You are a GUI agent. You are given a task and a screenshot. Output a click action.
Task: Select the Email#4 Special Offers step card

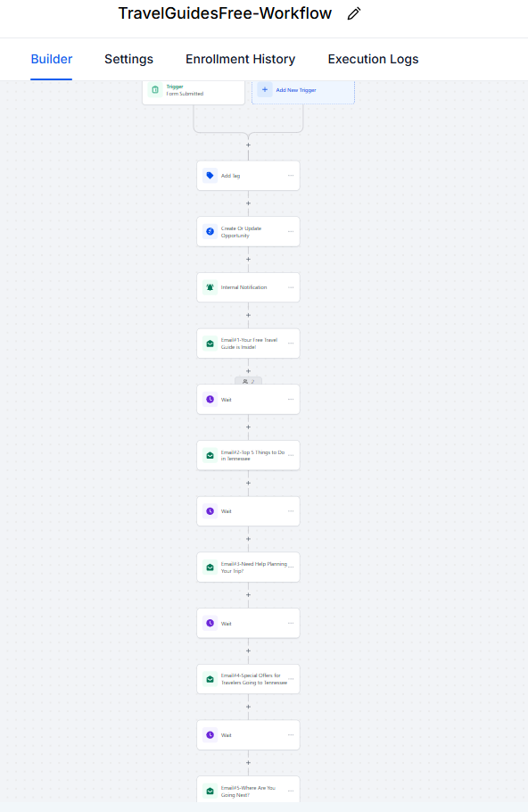tap(249, 679)
